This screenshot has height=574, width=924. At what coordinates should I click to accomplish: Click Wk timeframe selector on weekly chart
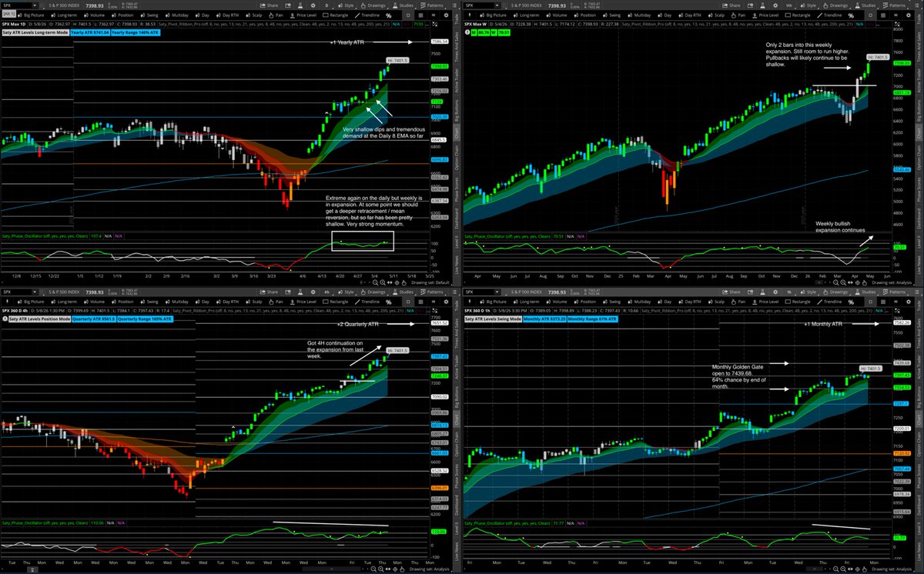[x=789, y=5]
